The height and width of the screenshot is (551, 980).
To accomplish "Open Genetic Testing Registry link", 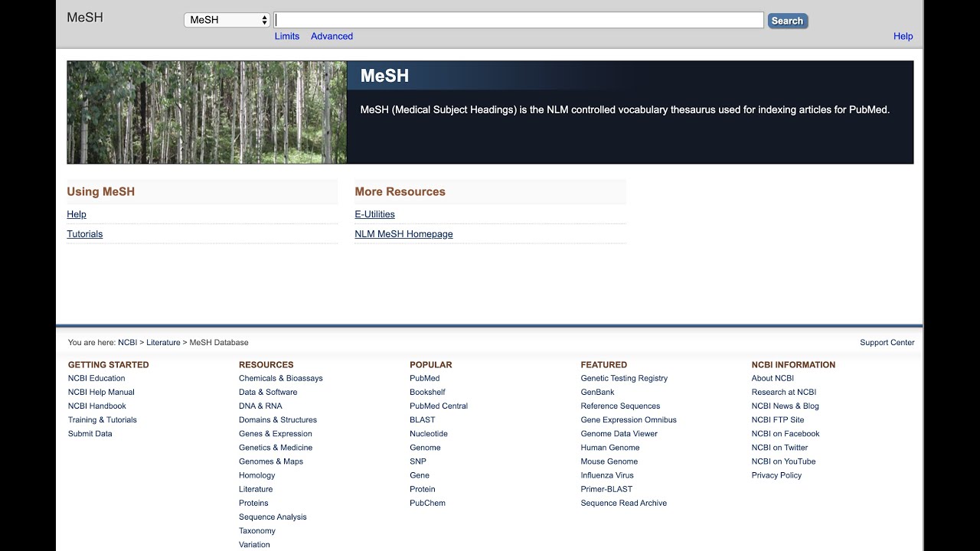I will point(624,378).
